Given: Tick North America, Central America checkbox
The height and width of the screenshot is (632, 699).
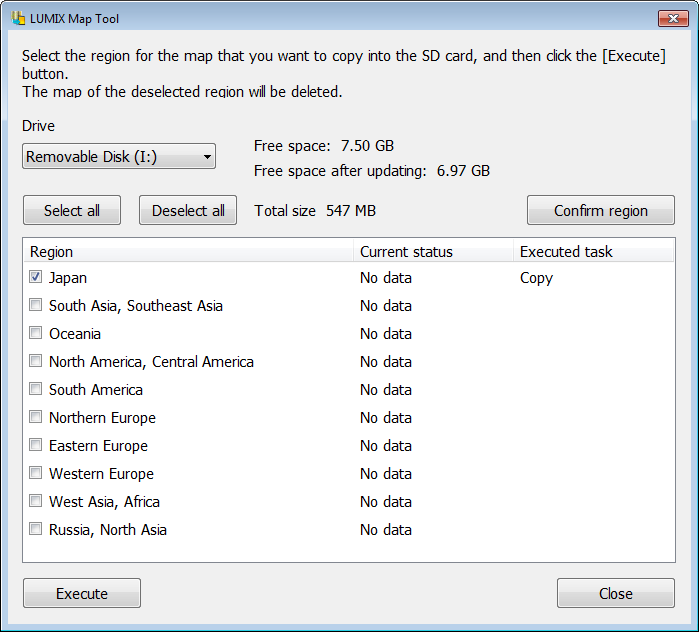Looking at the screenshot, I should [36, 361].
